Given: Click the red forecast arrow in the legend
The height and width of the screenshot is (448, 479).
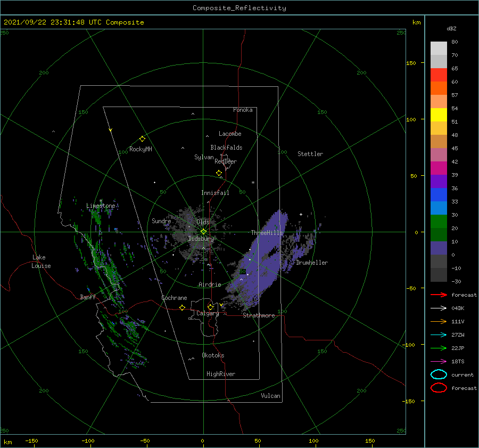Looking at the screenshot, I should 439,295.
